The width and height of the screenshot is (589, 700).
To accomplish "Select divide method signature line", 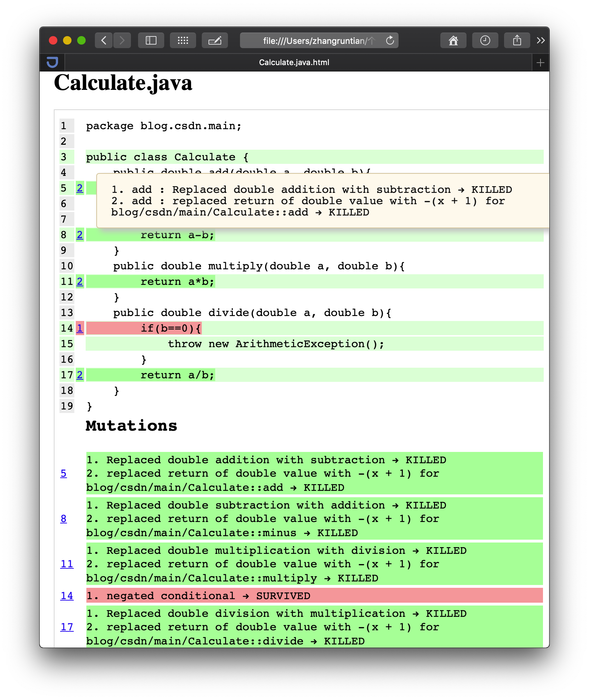I will 252,312.
